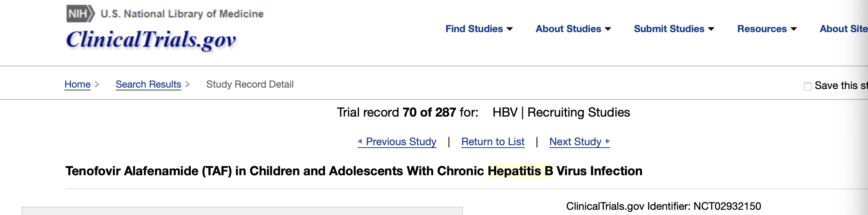Go to the Home breadcrumb link
Screen dimensions: 868x215
coord(77,84)
